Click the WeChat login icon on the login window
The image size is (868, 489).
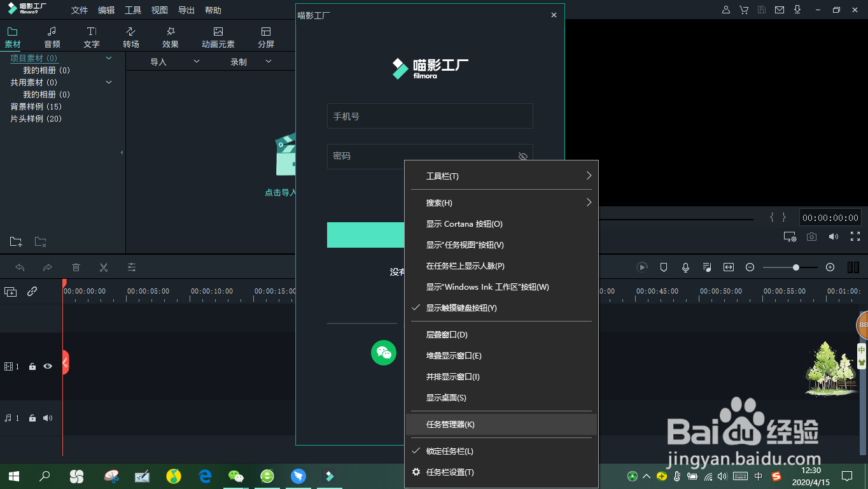(384, 352)
